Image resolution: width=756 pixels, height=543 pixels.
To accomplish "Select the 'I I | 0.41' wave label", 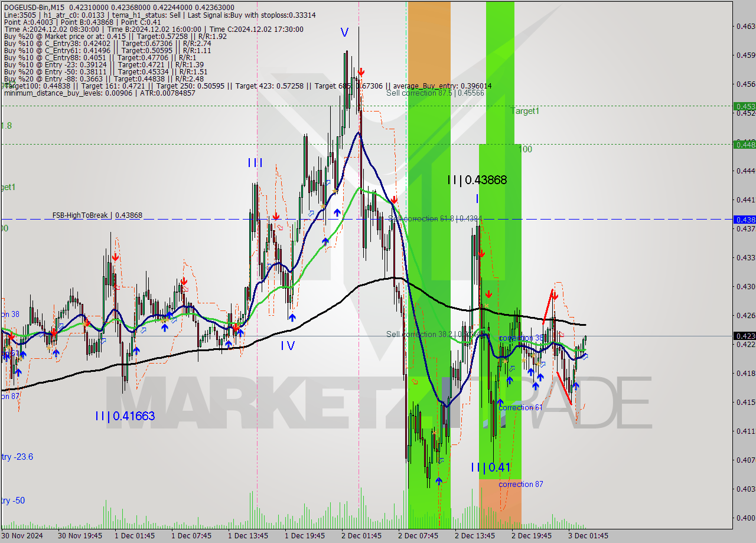I will [x=490, y=467].
